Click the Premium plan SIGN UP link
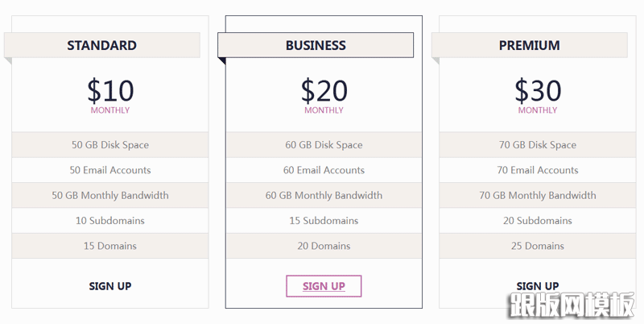The height and width of the screenshot is (324, 644). click(x=537, y=286)
